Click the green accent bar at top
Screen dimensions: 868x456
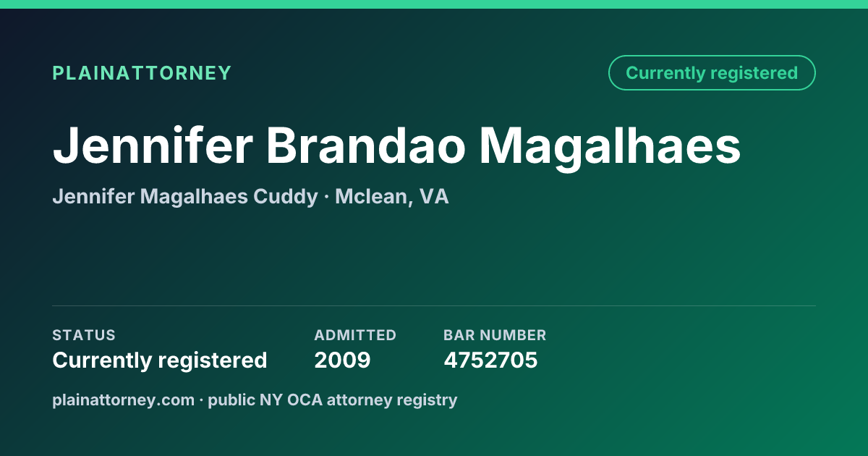[434, 4]
